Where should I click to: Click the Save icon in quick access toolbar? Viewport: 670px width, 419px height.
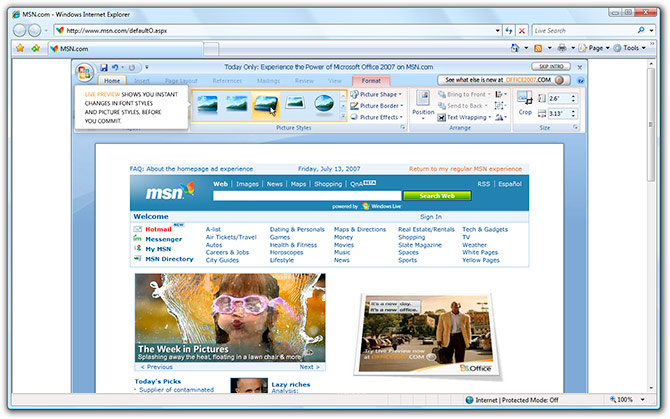coord(103,67)
